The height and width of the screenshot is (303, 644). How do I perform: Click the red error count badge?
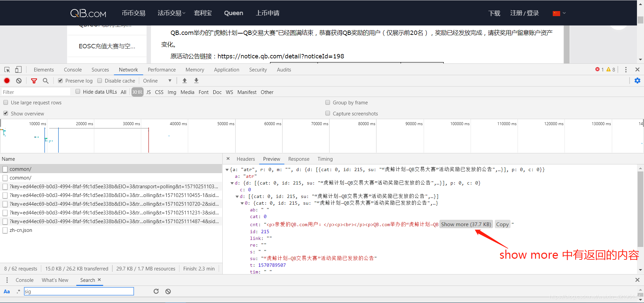tap(599, 69)
